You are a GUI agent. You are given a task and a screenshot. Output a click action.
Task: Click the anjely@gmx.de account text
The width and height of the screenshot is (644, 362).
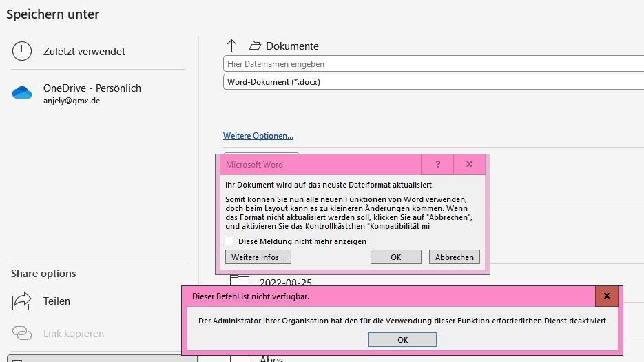(x=72, y=101)
